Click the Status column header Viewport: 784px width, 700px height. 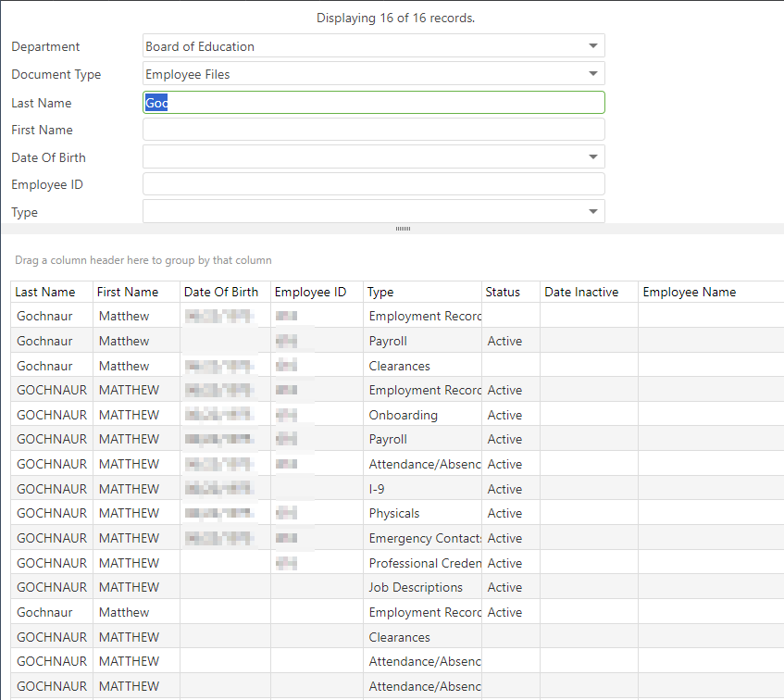click(x=503, y=292)
